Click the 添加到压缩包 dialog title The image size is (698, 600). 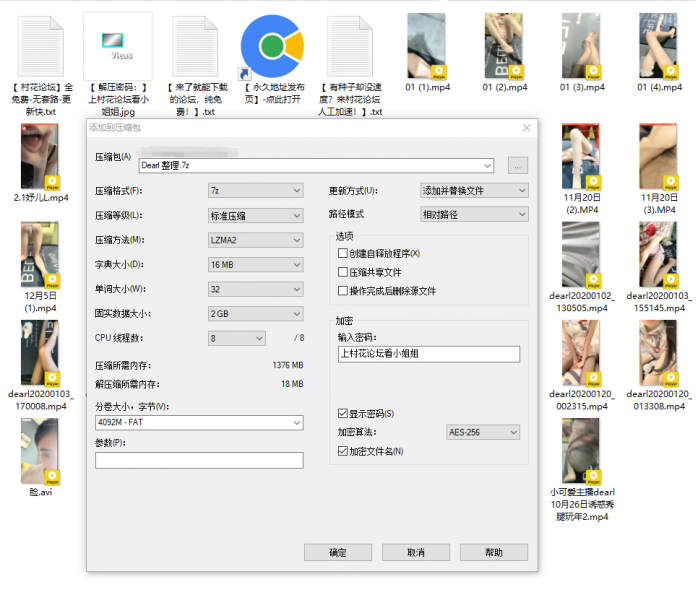click(114, 128)
